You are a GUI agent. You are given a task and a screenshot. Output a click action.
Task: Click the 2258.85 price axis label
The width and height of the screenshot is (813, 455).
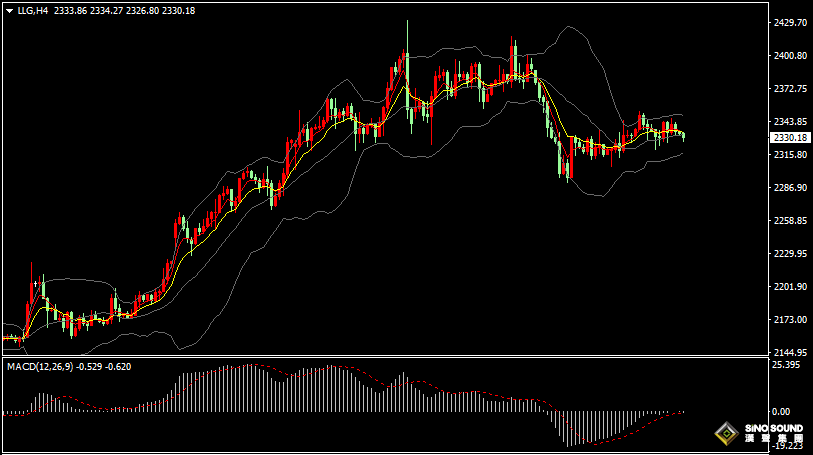[x=789, y=221]
